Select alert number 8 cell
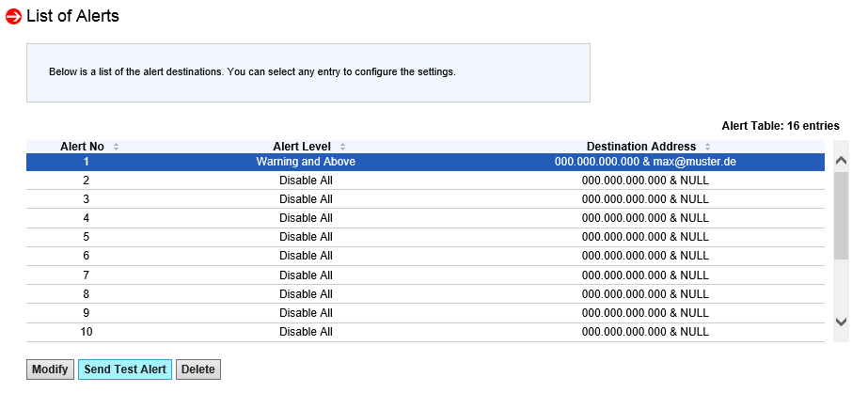 (x=86, y=294)
